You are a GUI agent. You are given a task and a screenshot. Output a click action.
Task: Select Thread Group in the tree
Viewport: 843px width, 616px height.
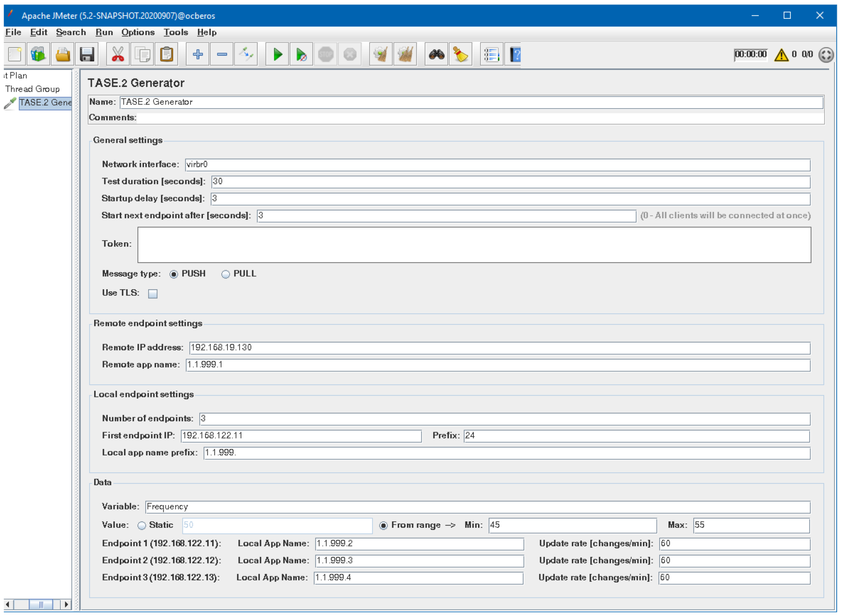[x=33, y=89]
